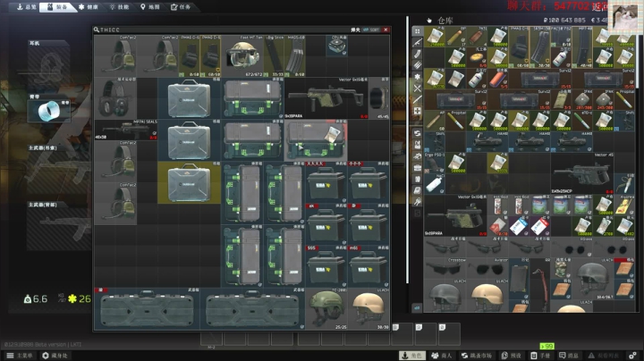Select the CPU fan item
This screenshot has width=644, height=361.
tap(337, 46)
